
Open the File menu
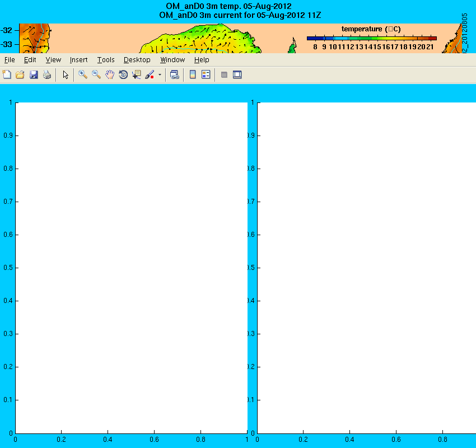(x=10, y=60)
